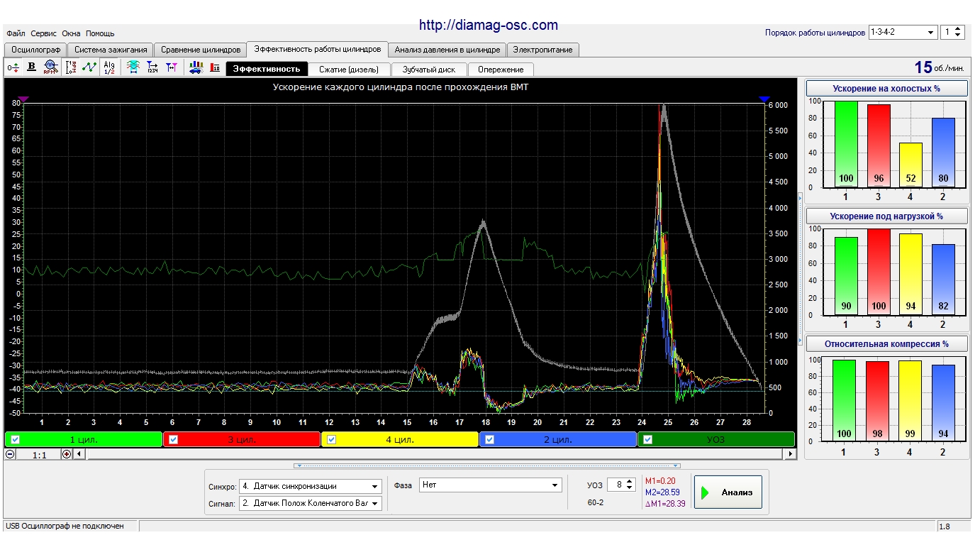Switch to the Сравнение цилиндров tab
980x535 pixels.
click(x=200, y=50)
